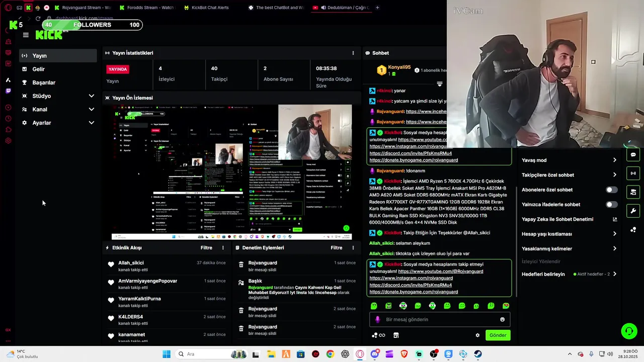
Task: Toggle Abonelere özel sohbet switch
Action: 611,190
